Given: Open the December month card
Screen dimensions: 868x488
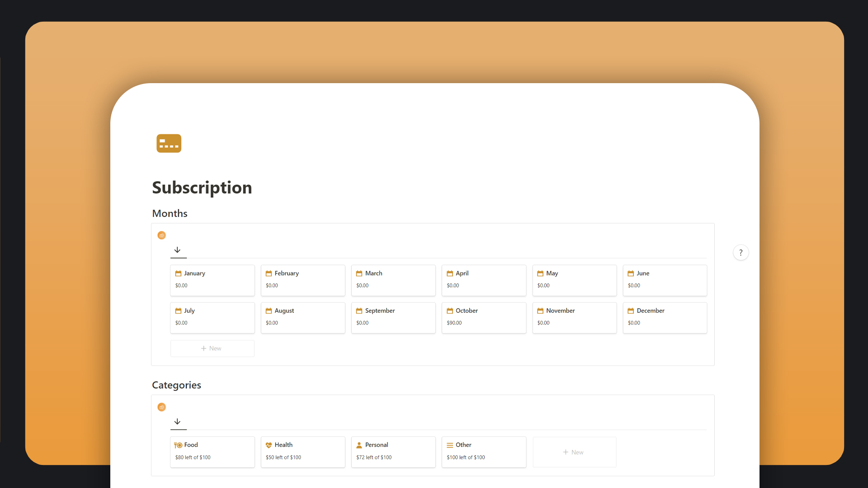Looking at the screenshot, I should coord(664,317).
